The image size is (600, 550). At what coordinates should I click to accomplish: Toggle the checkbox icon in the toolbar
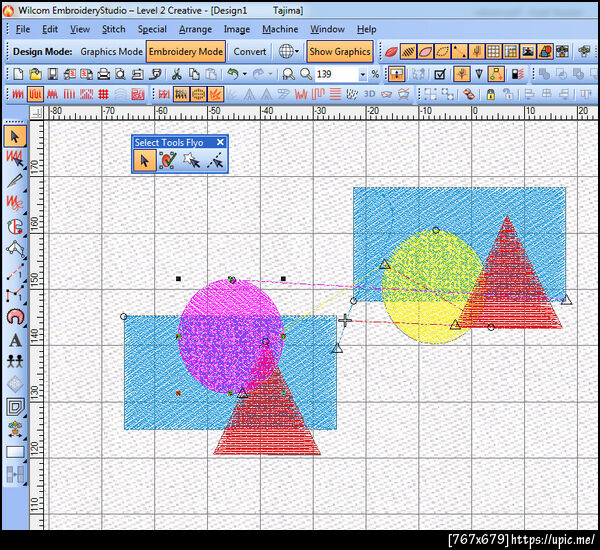point(440,74)
